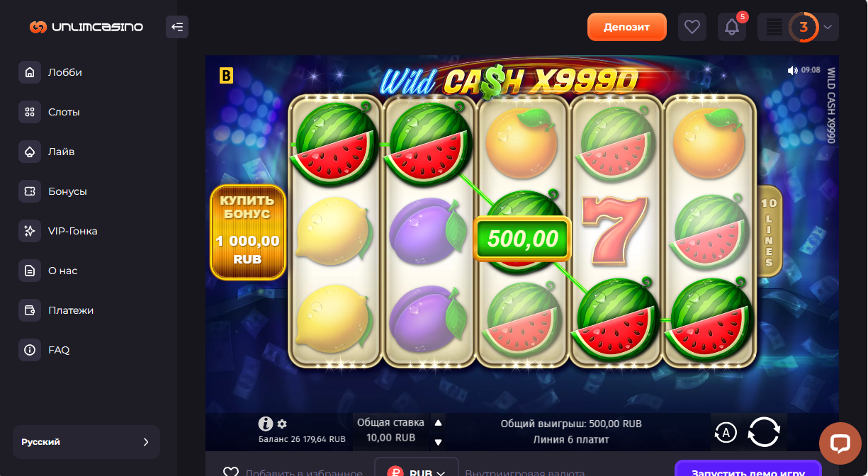Click the Депозит button

tap(627, 27)
